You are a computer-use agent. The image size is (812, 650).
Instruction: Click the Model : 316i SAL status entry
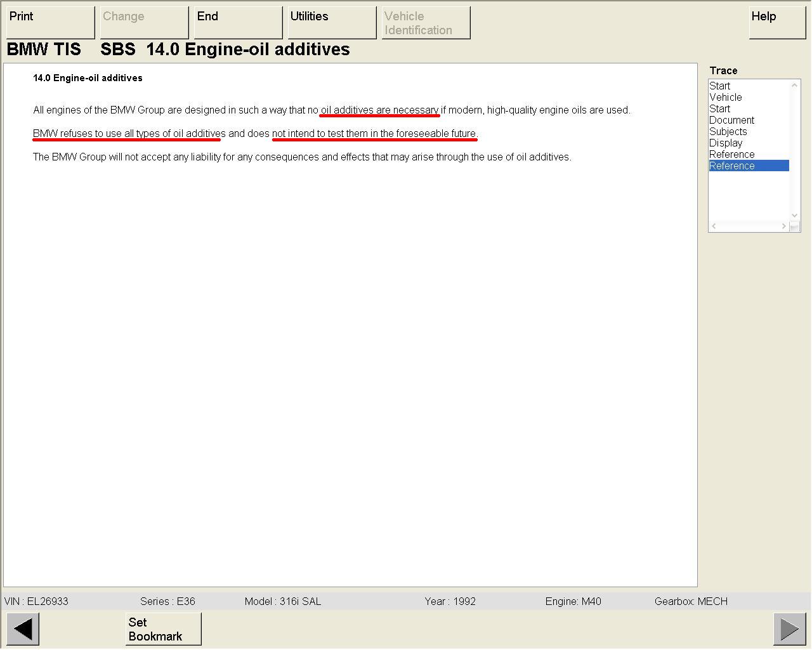(283, 601)
